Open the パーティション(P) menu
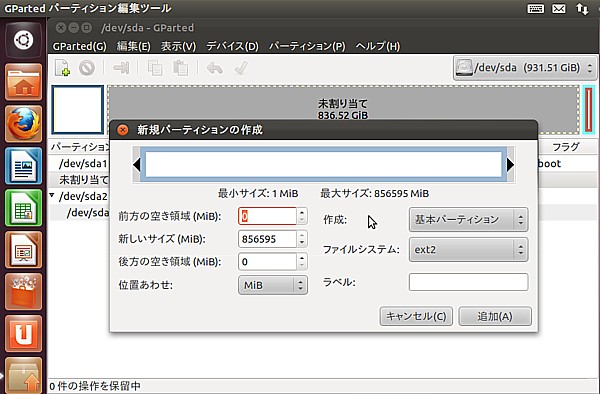Screen dimensions: 600x394 coord(307,46)
